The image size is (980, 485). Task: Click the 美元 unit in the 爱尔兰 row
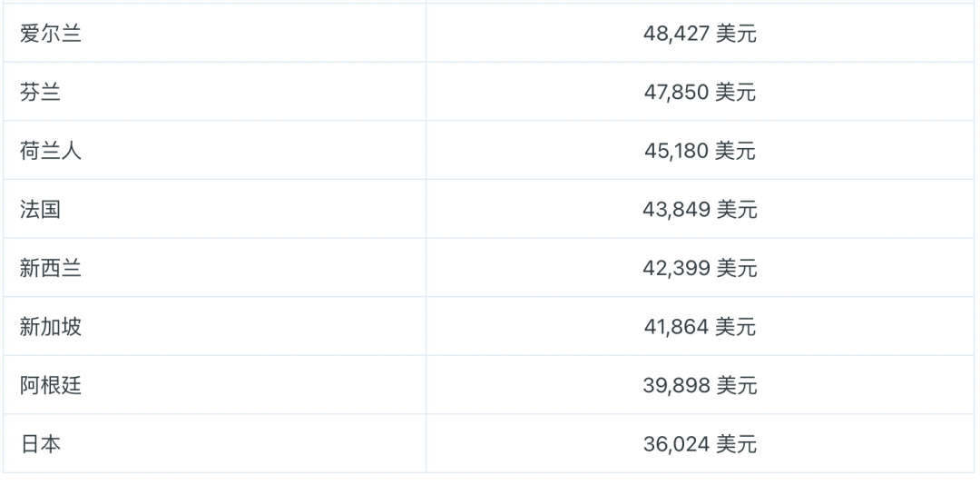pos(736,35)
